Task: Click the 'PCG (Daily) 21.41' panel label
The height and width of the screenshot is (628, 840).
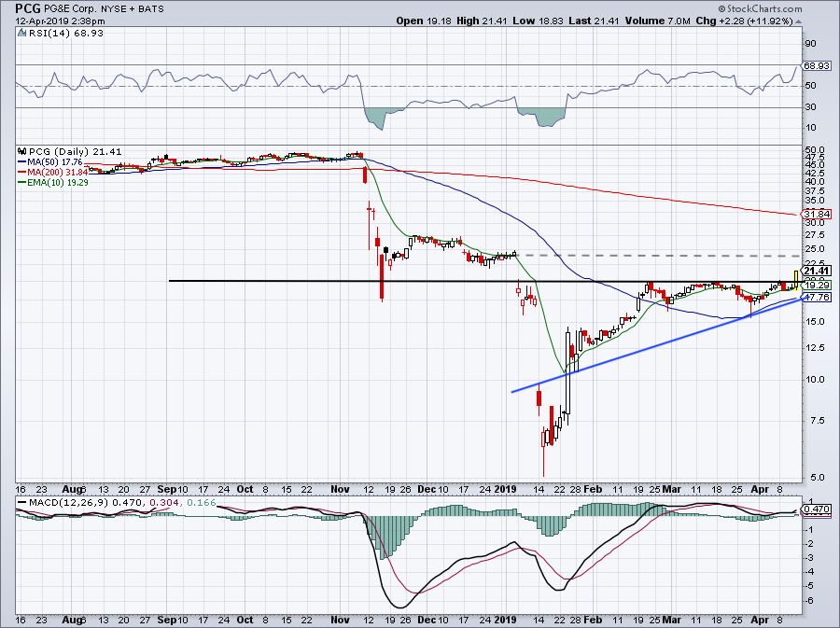Action: [75, 151]
